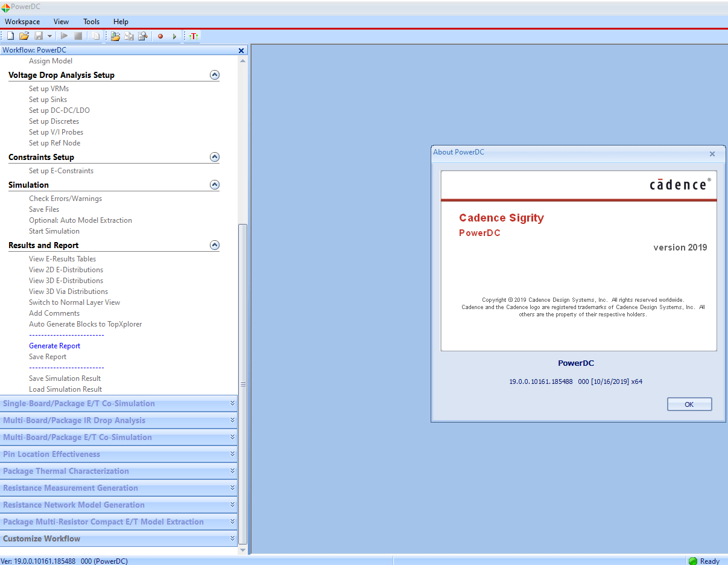The width and height of the screenshot is (728, 565).
Task: Open the dropdown arrow next to Save
Action: (49, 36)
